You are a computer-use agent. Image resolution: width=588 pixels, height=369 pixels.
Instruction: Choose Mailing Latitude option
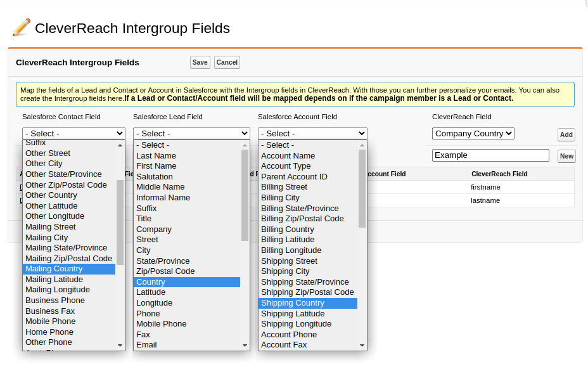tap(69, 279)
